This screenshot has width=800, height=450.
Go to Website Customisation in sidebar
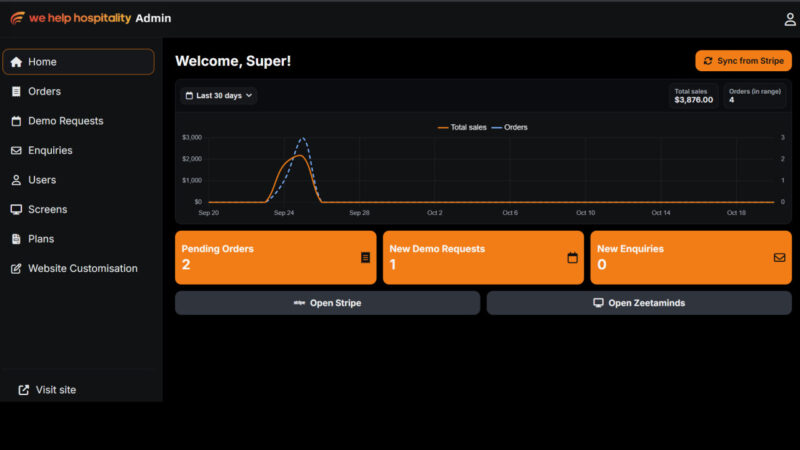click(x=82, y=269)
